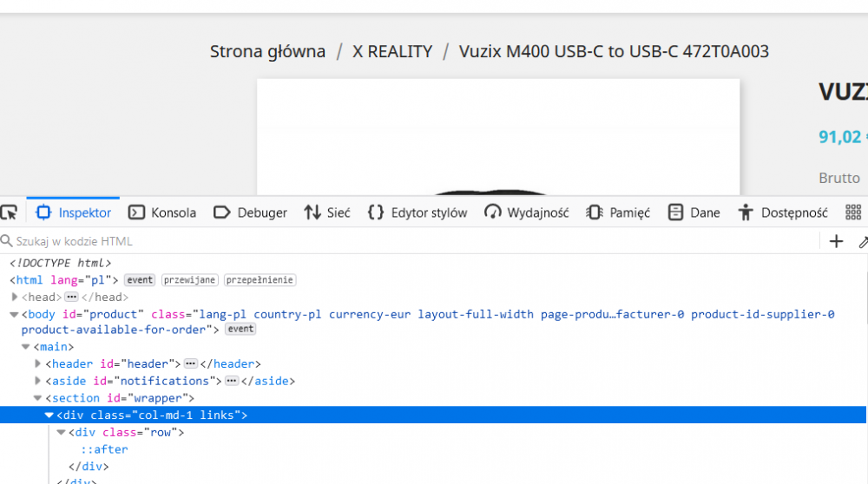Click the eyedropper icon next to plus
The width and height of the screenshot is (868, 484).
click(x=863, y=242)
